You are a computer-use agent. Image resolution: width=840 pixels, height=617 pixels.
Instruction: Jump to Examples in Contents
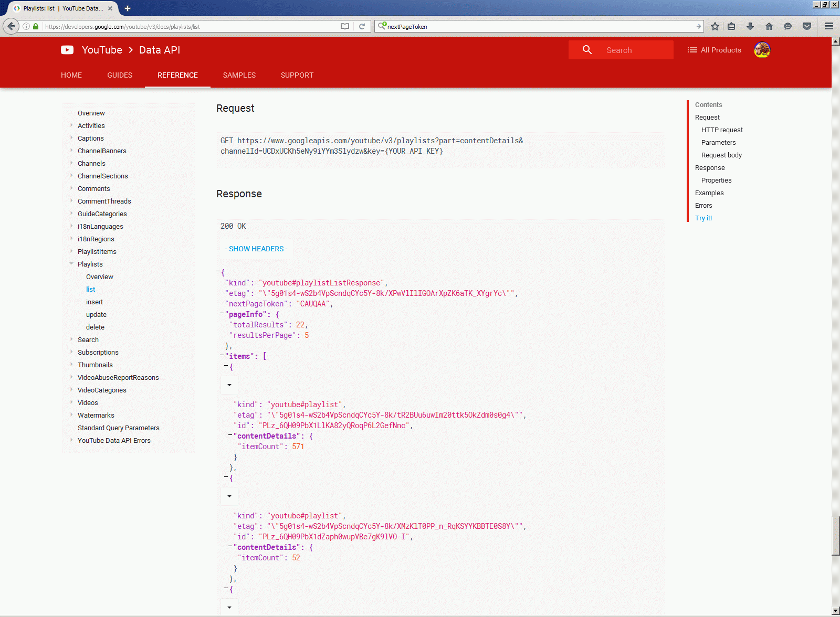[709, 193]
